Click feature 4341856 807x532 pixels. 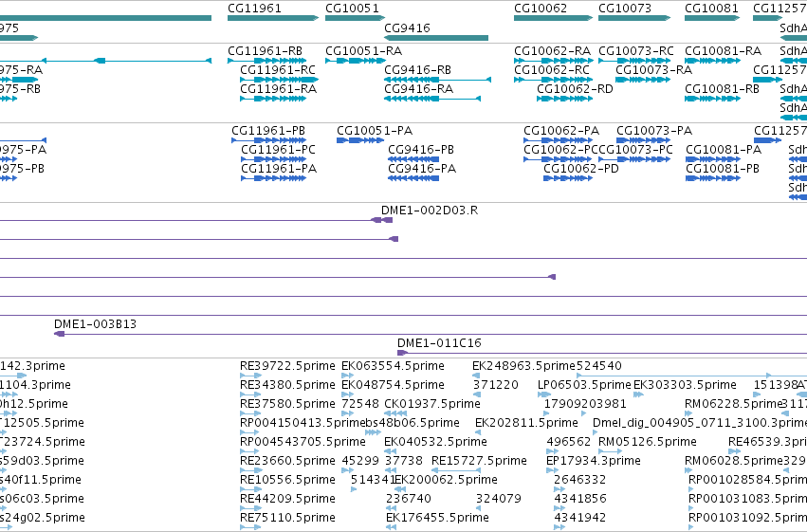coord(580,499)
